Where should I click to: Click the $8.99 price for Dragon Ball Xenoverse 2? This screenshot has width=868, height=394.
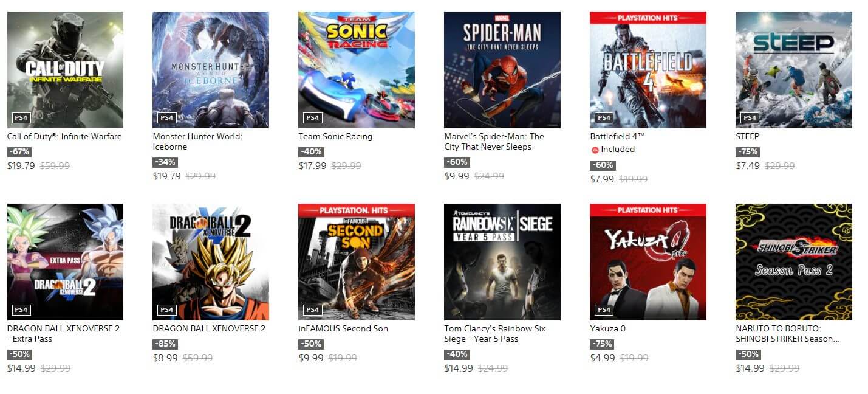[x=165, y=358]
